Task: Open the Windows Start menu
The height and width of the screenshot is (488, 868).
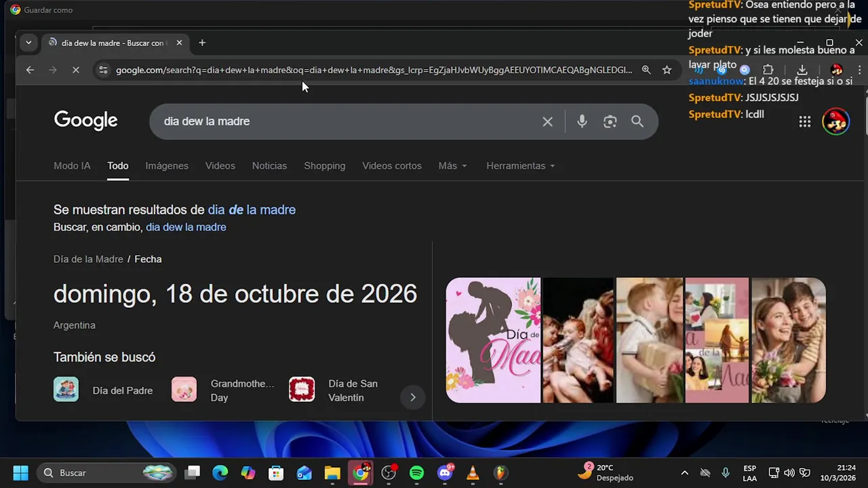Action: click(x=20, y=472)
